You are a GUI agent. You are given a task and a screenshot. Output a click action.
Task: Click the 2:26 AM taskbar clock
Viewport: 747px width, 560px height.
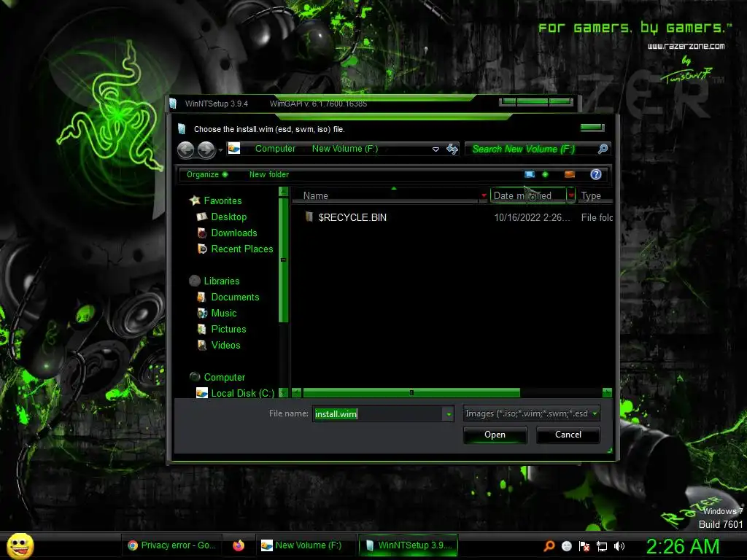[x=683, y=546]
